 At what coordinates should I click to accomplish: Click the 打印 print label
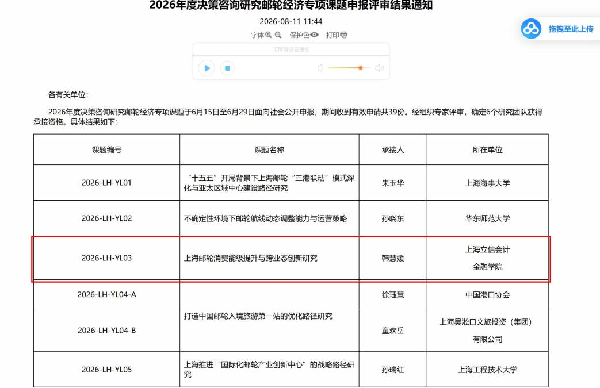[333, 35]
